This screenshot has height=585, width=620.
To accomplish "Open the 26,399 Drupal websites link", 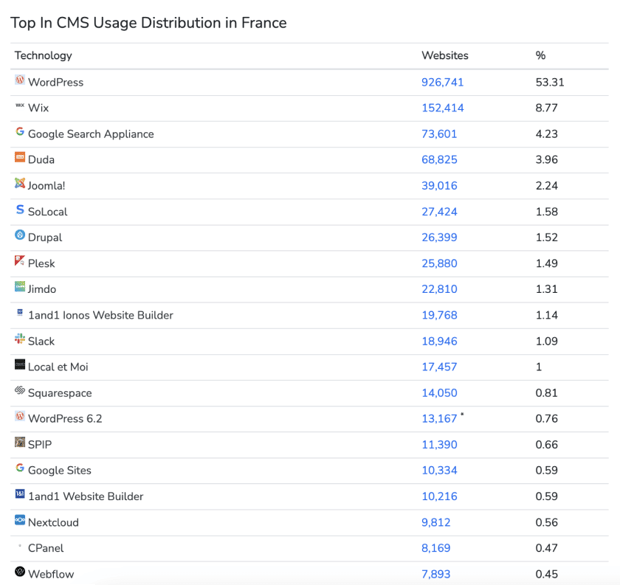I will tap(439, 237).
